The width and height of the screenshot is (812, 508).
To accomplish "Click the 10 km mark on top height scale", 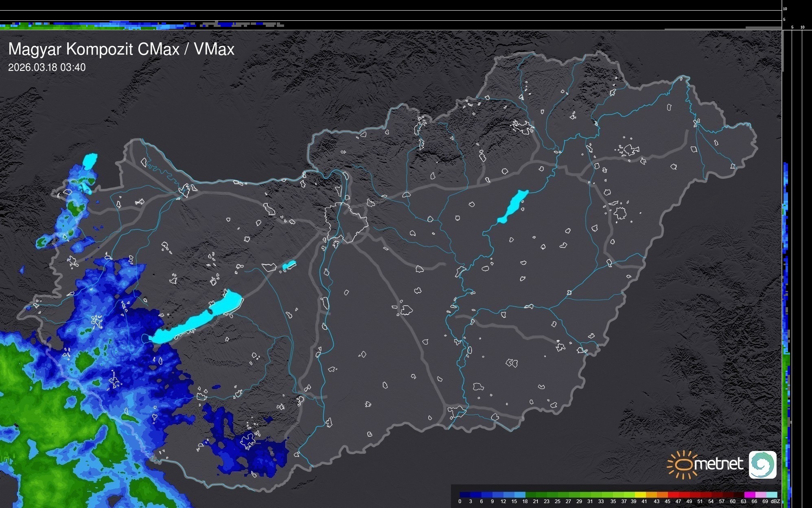I will 785,9.
